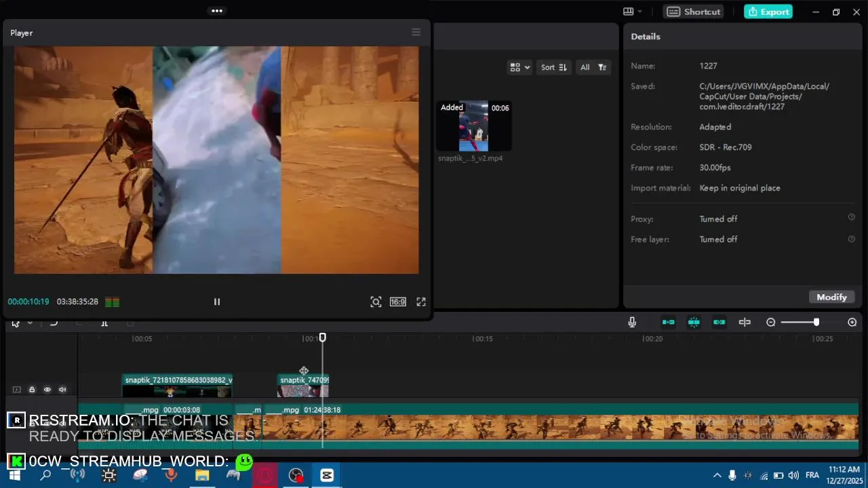This screenshot has width=868, height=488.
Task: Click the project save path text
Action: pos(764,96)
